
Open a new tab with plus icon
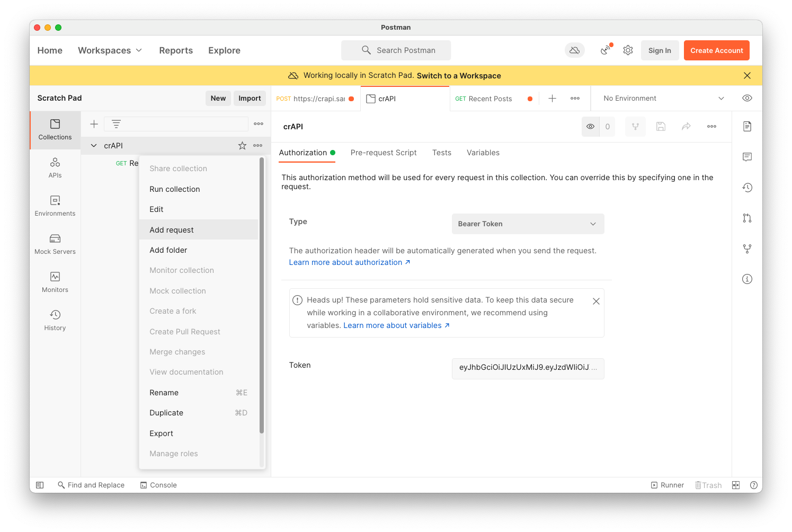click(x=552, y=99)
